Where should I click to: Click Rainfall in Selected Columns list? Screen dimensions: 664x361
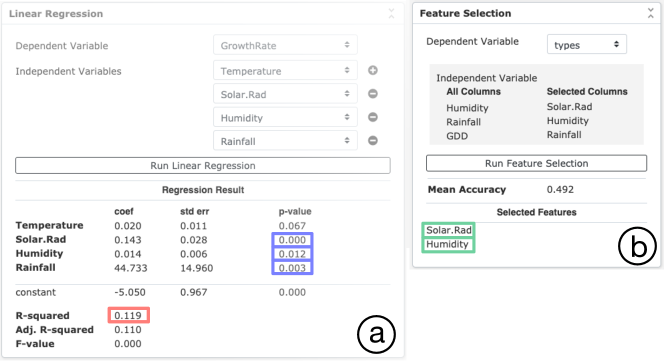(x=564, y=135)
